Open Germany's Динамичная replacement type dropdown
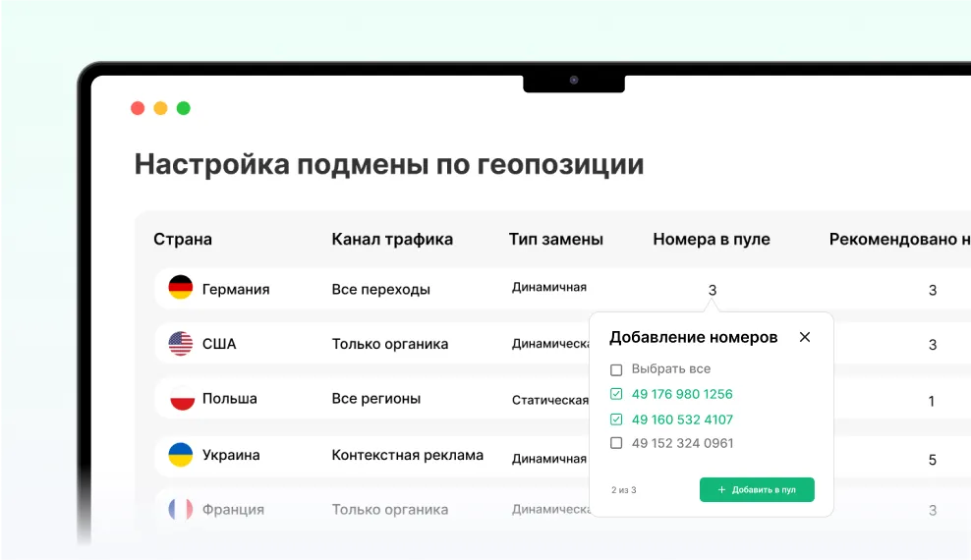971x560 pixels. pyautogui.click(x=548, y=288)
